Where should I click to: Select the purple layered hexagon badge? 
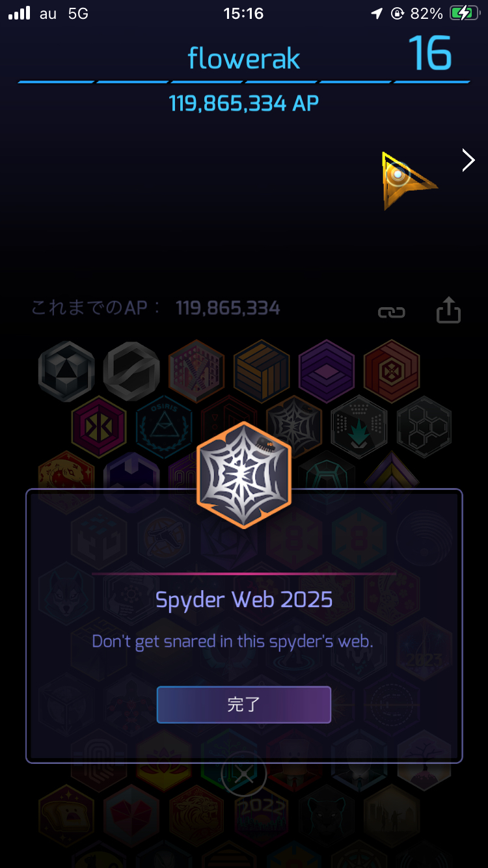(x=327, y=372)
